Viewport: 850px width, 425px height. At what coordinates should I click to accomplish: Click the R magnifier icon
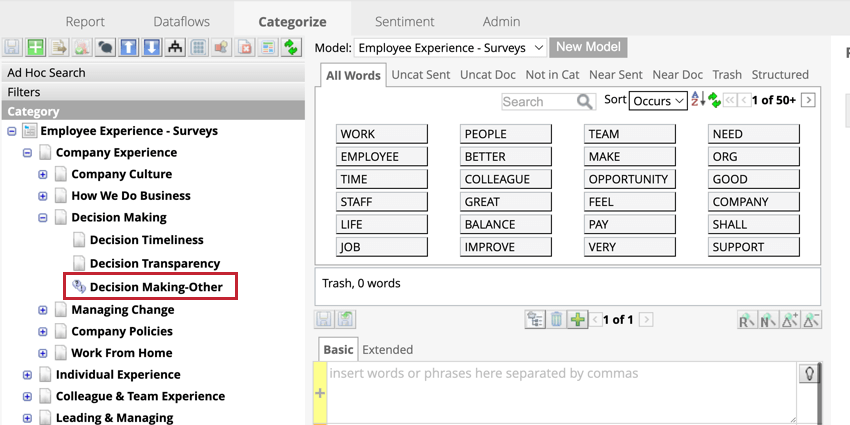747,320
